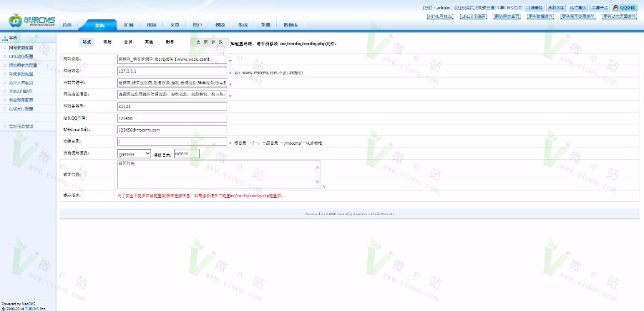Screen dimensions: 644x311
Task: Click the 系统 tree icon in sidebar header
Action: coord(5,38)
